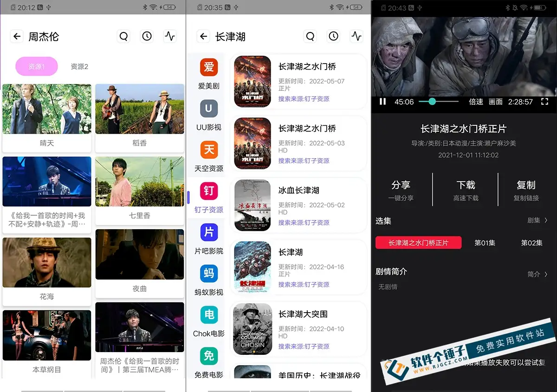Seek using the video progress slider

coord(439,102)
